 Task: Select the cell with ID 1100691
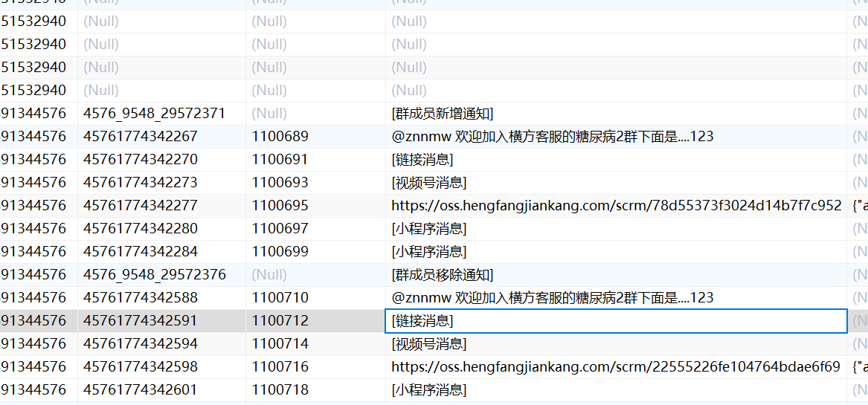pyautogui.click(x=280, y=160)
